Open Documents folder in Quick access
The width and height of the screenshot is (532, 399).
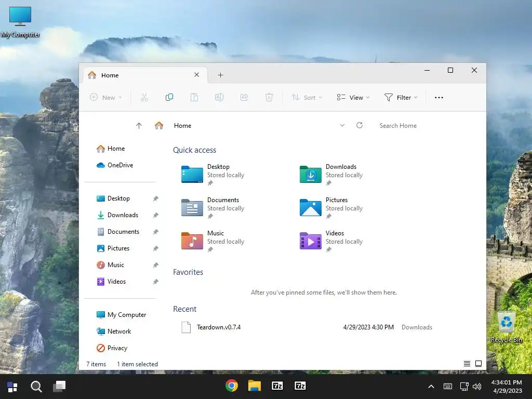(x=212, y=208)
